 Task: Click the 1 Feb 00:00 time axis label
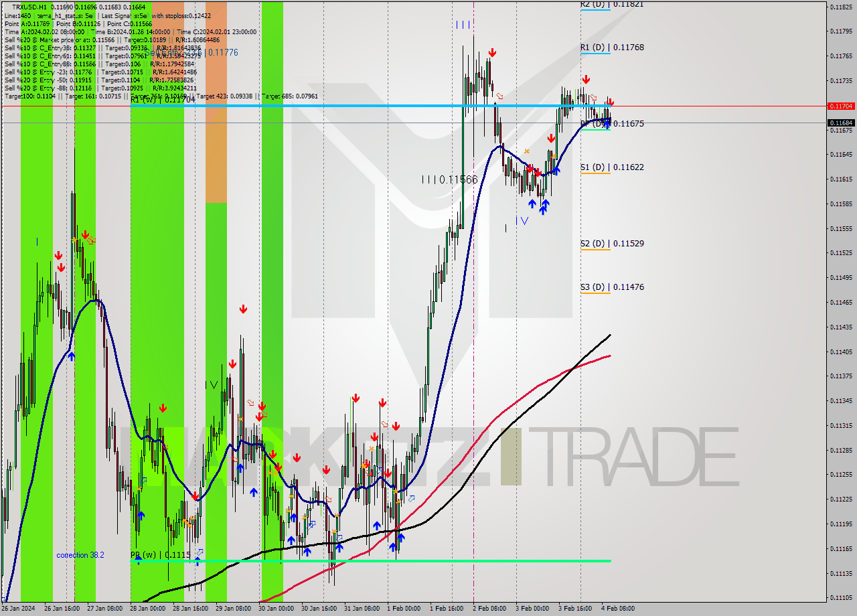tap(404, 609)
